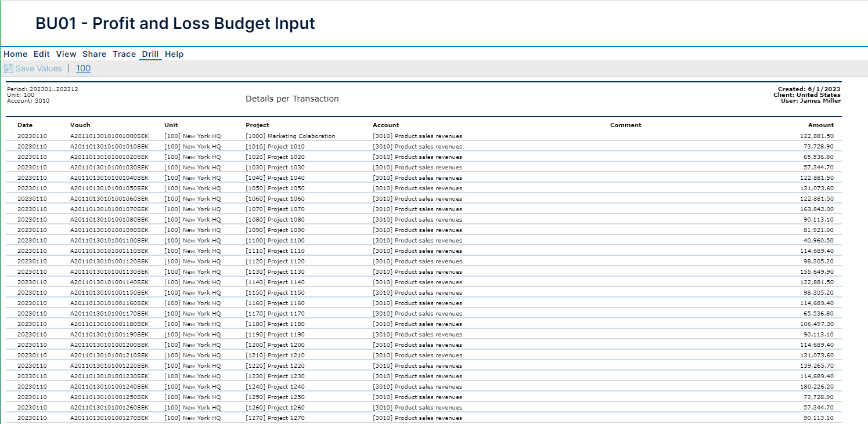Click the Product sales revenues account on row one
The image size is (868, 424).
click(x=417, y=136)
